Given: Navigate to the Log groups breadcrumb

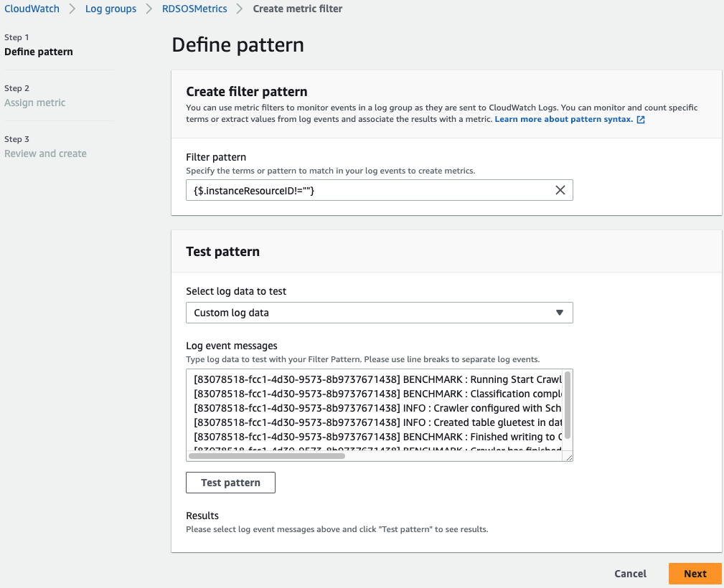Looking at the screenshot, I should click(x=111, y=9).
